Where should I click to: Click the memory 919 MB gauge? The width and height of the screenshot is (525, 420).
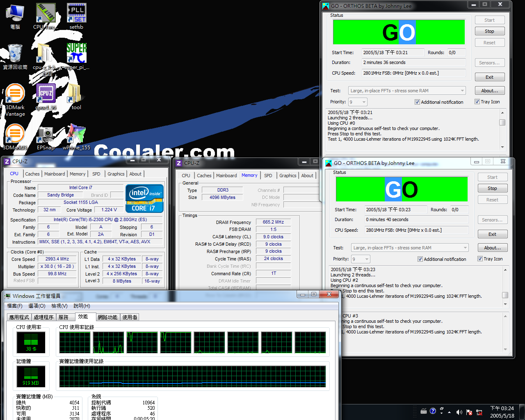point(31,376)
